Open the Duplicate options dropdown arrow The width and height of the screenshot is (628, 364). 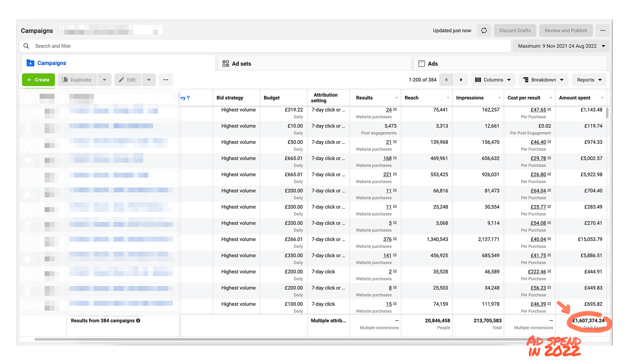(x=104, y=80)
